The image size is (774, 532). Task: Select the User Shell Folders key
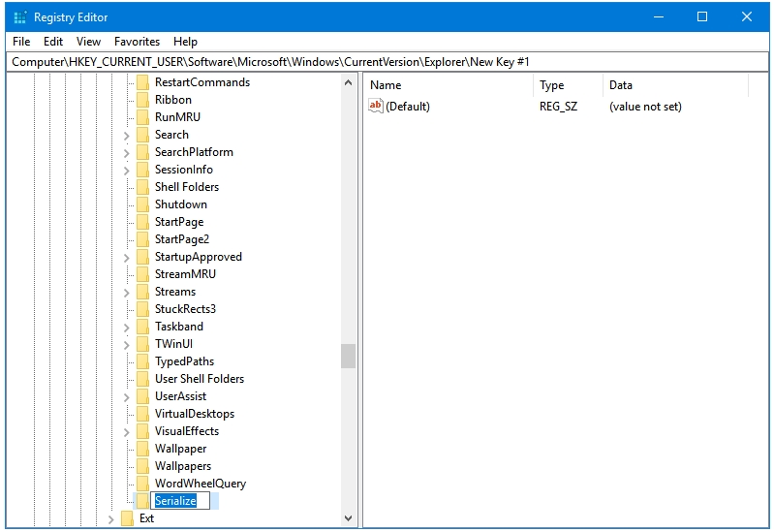200,379
